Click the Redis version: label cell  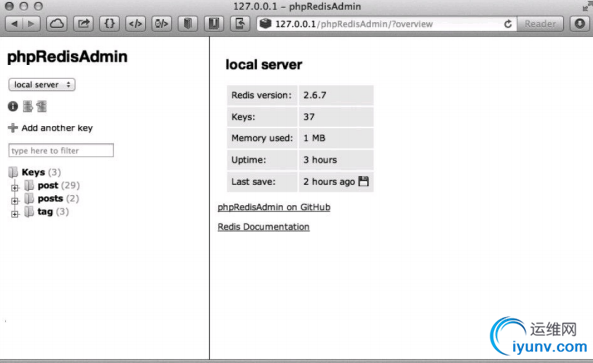[x=262, y=95]
